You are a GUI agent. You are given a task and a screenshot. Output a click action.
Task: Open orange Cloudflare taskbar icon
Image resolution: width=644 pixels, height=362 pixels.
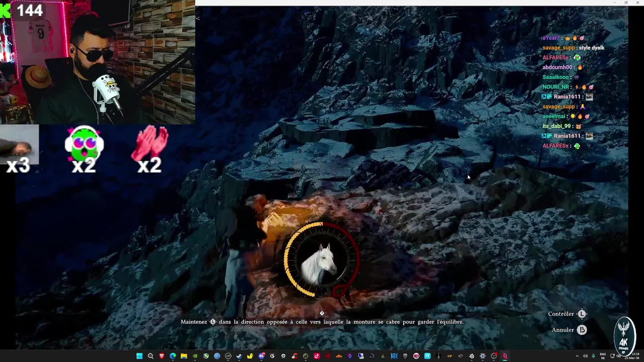[x=339, y=356]
